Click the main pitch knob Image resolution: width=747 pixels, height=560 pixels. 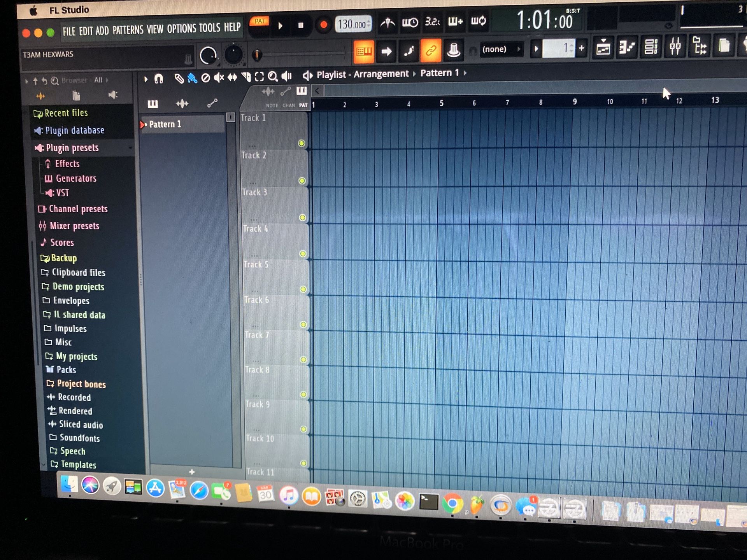[x=233, y=55]
